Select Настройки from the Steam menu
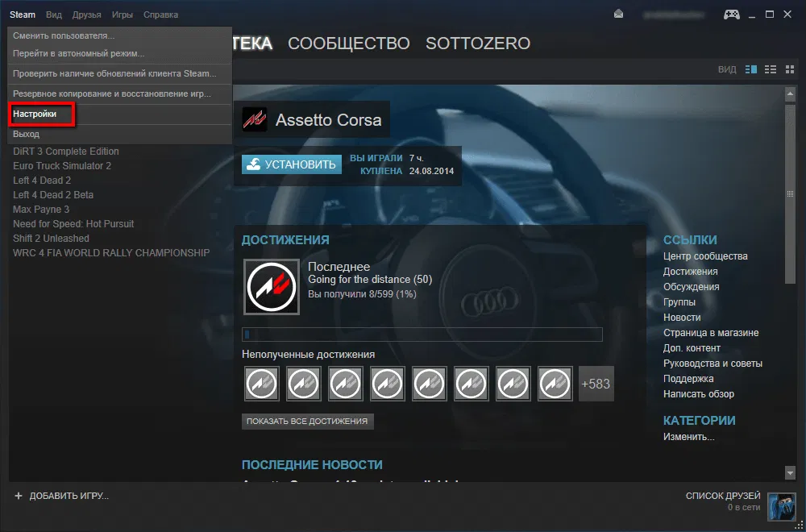 (x=36, y=114)
